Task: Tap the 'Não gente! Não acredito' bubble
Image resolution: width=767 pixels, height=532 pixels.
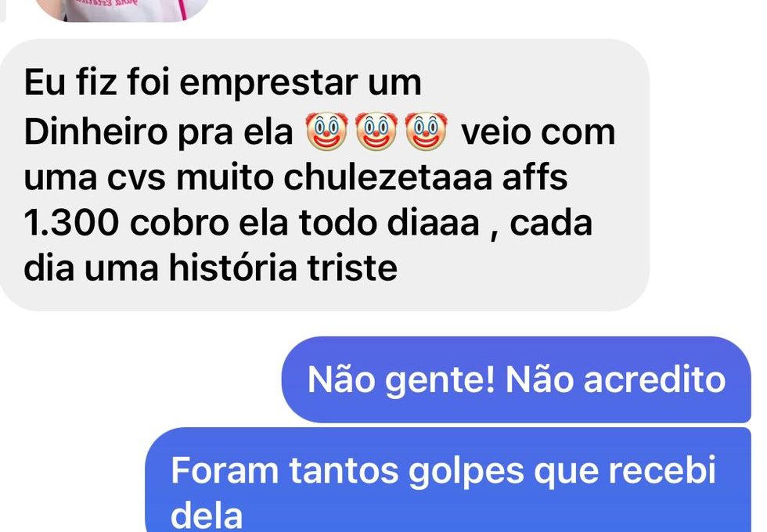Action: 516,379
